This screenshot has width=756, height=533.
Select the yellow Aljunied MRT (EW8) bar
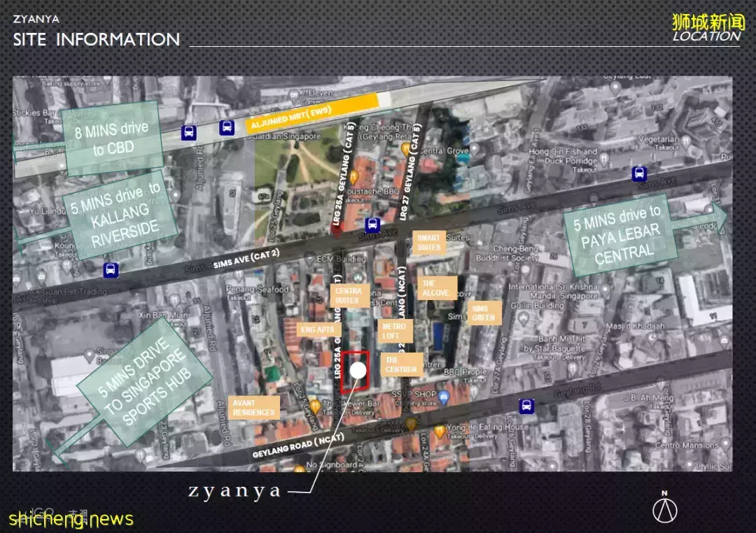coord(311,113)
